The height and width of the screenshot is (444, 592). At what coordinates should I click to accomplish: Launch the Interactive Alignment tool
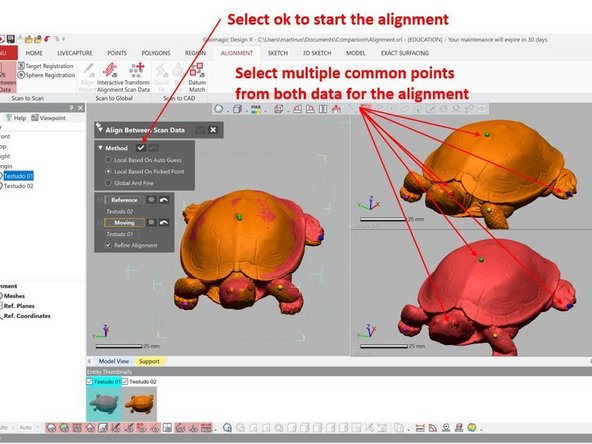[x=110, y=77]
